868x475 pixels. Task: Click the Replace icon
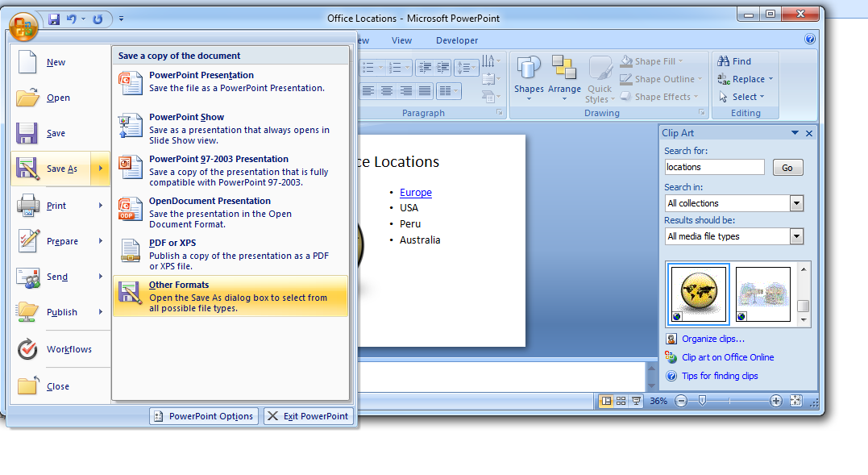pyautogui.click(x=742, y=78)
